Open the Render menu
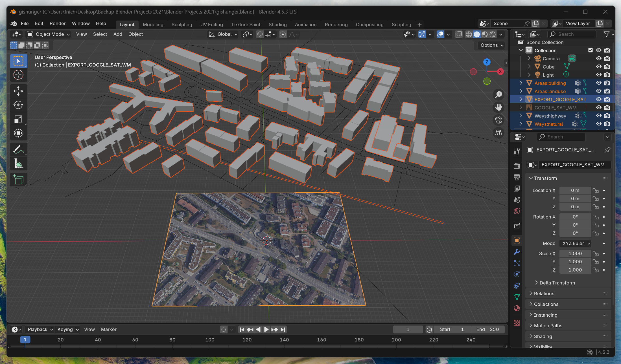The image size is (621, 364). pyautogui.click(x=58, y=23)
